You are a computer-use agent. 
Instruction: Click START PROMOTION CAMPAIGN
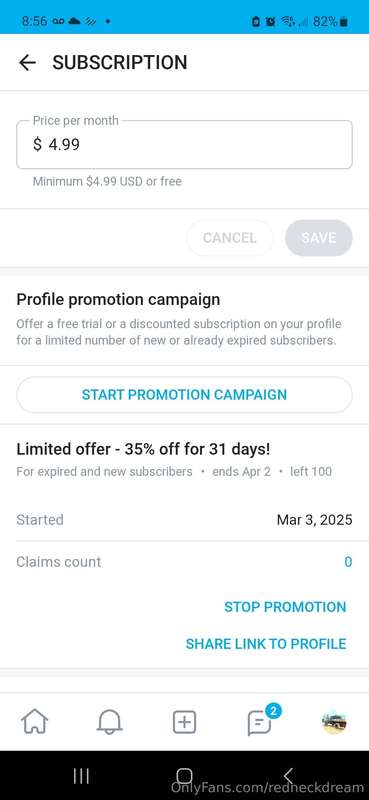click(184, 394)
